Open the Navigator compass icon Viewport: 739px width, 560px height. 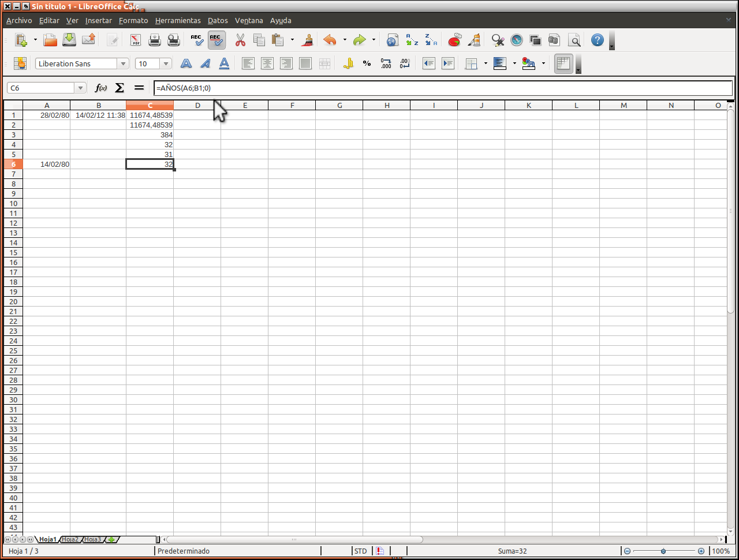click(x=517, y=40)
